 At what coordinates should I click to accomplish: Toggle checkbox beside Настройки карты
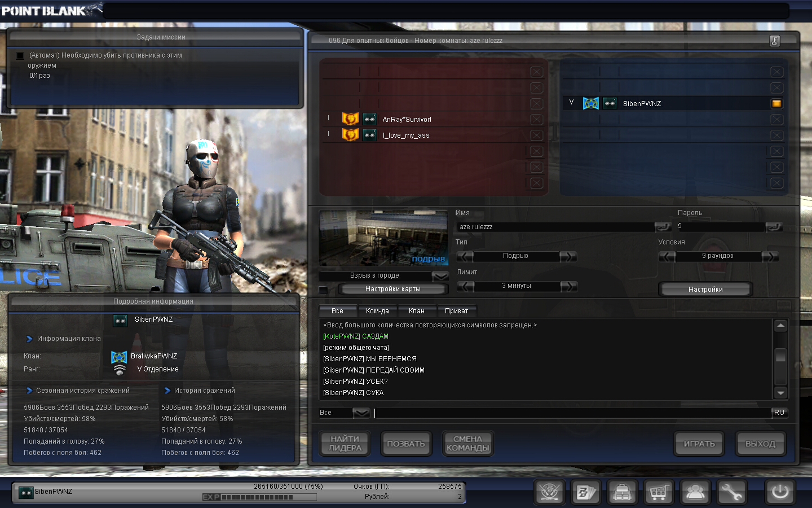[x=323, y=290]
